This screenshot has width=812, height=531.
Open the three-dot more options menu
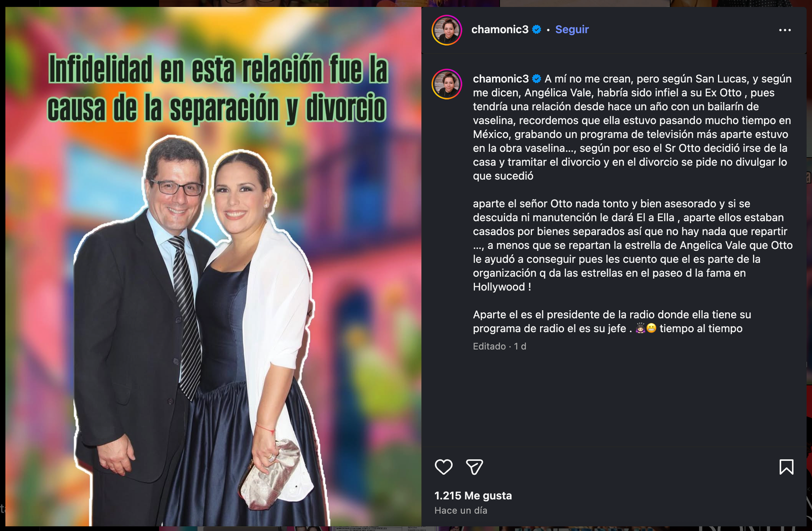785,30
